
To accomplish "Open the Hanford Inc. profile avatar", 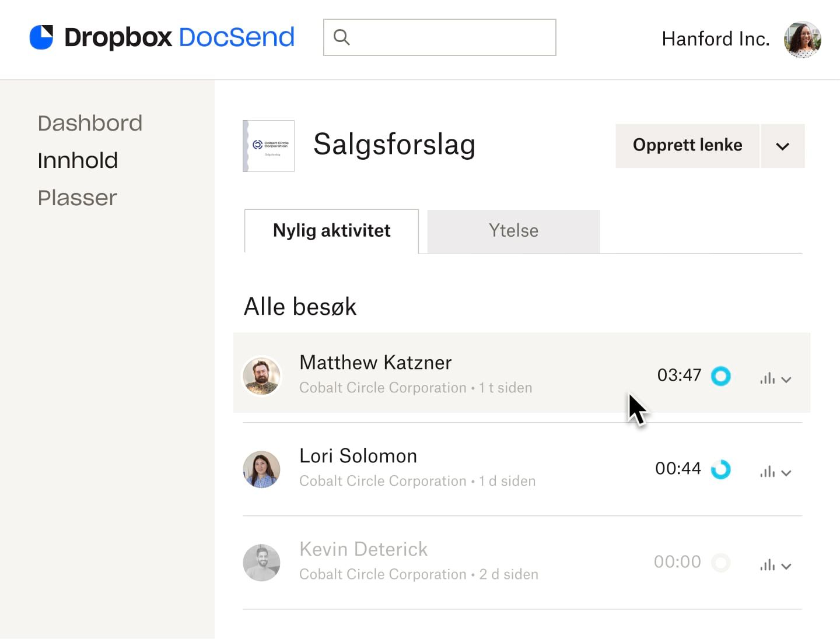I will point(803,40).
